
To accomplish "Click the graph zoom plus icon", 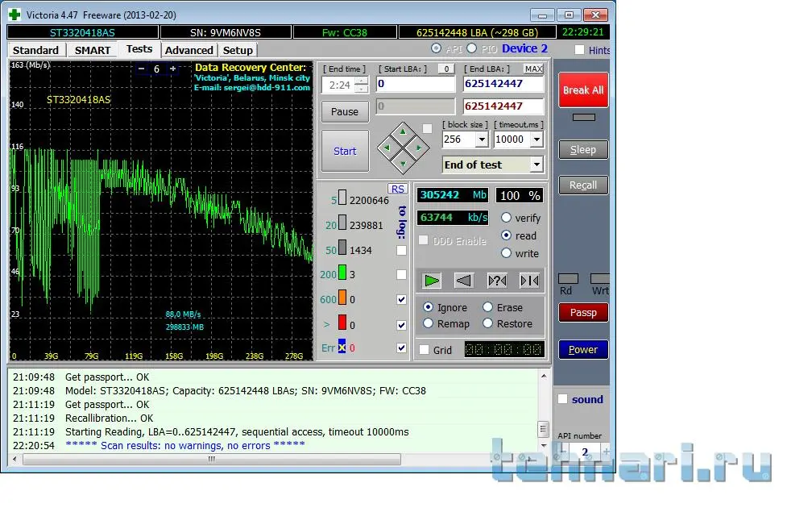I will click(172, 69).
